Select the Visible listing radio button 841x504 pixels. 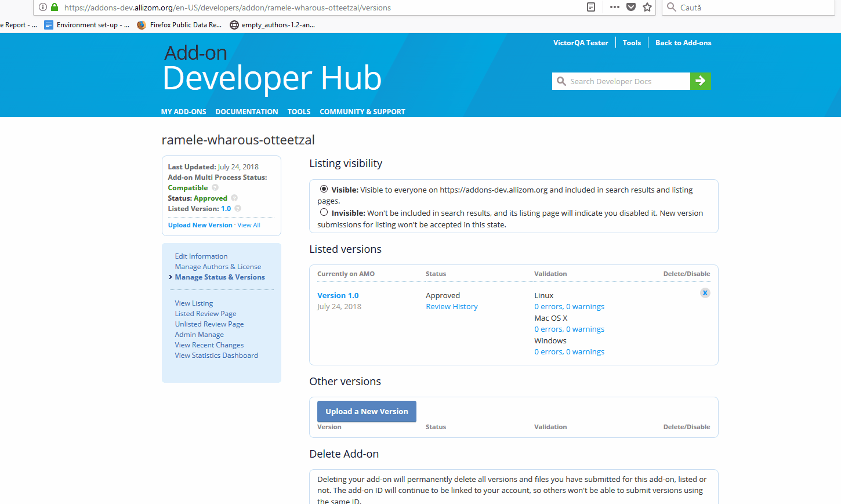click(x=324, y=189)
